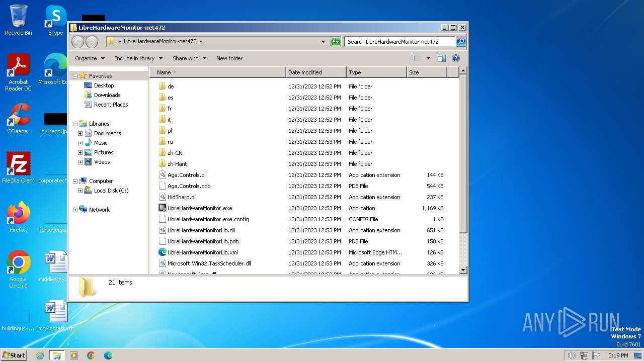Click scroll down arrow in file list
Image resolution: width=644 pixels, height=362 pixels.
(x=463, y=270)
